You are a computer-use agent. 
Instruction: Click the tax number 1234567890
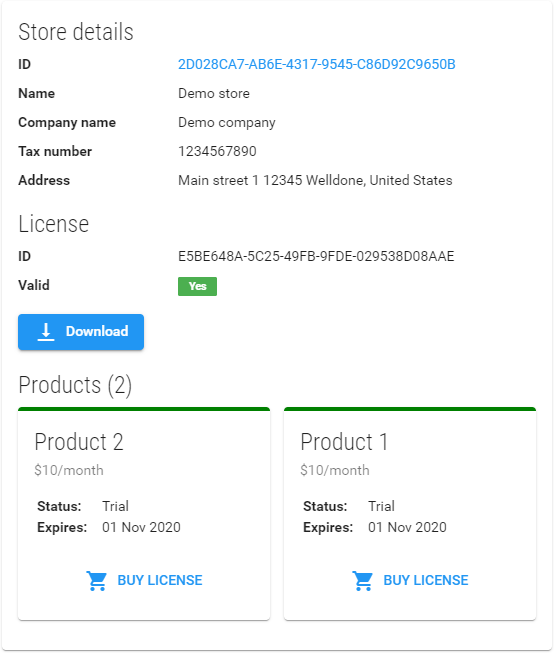coord(217,151)
